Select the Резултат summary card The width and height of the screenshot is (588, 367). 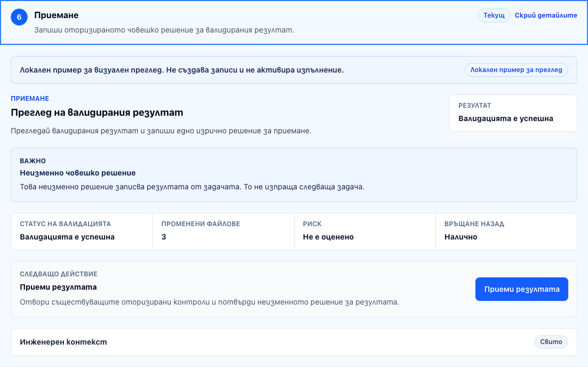(513, 113)
